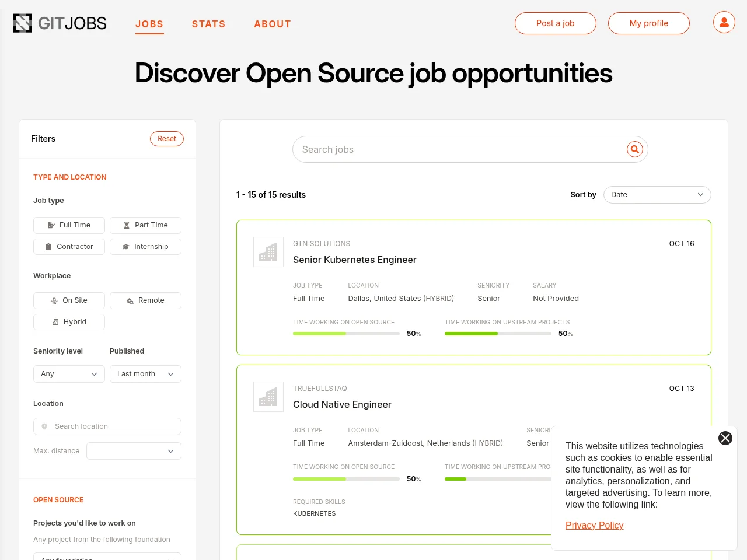Click the KUBERNETES required skill tag

pos(315,514)
